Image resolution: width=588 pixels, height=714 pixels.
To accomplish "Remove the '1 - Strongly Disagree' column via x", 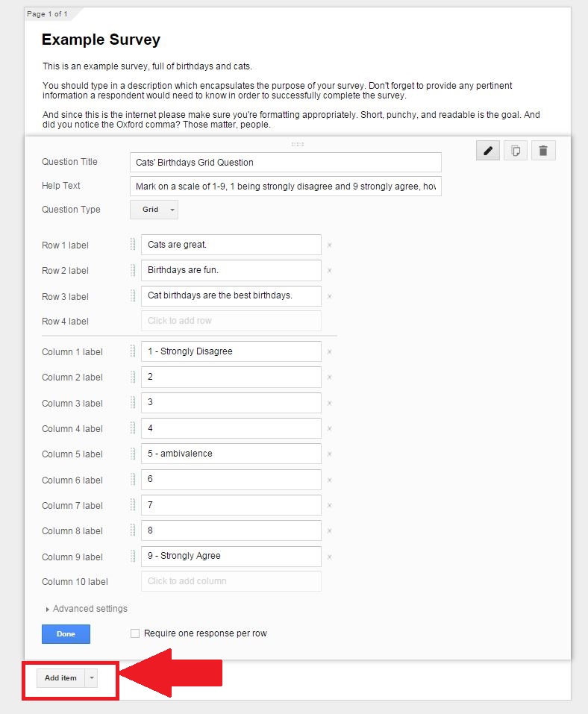I will pyautogui.click(x=331, y=351).
